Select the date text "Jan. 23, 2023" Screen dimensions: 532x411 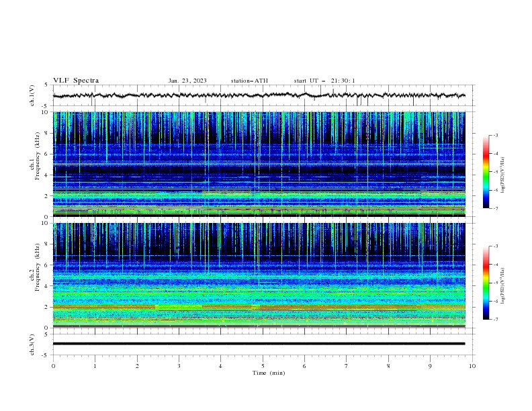click(x=187, y=81)
